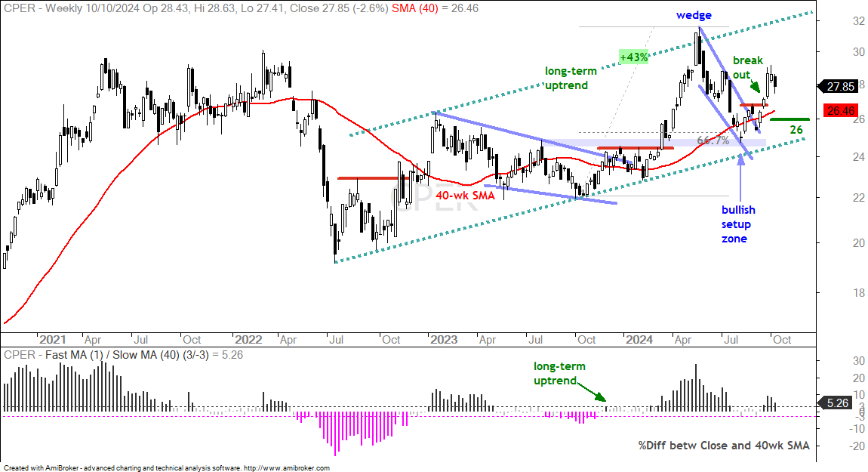
Task: Click the AmiBroker credit line at bottom
Action: 167,468
